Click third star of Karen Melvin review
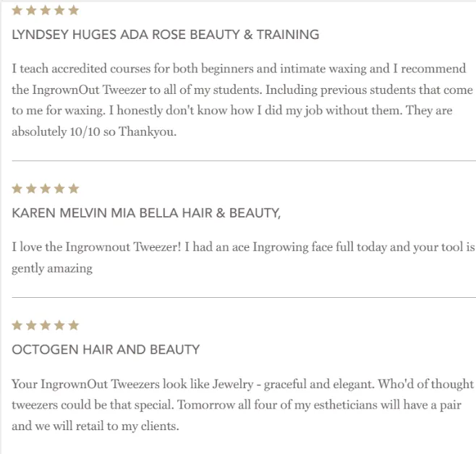 click(x=46, y=189)
